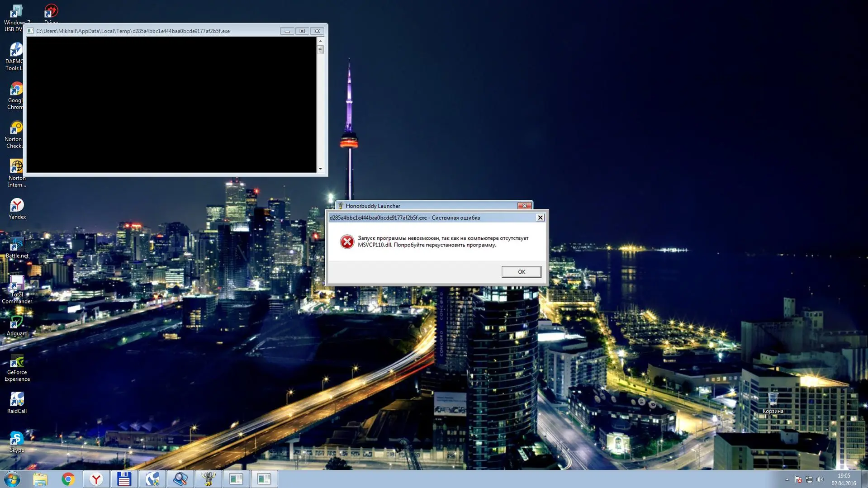
Task: Select the Skype desktop shortcut
Action: pyautogui.click(x=17, y=441)
